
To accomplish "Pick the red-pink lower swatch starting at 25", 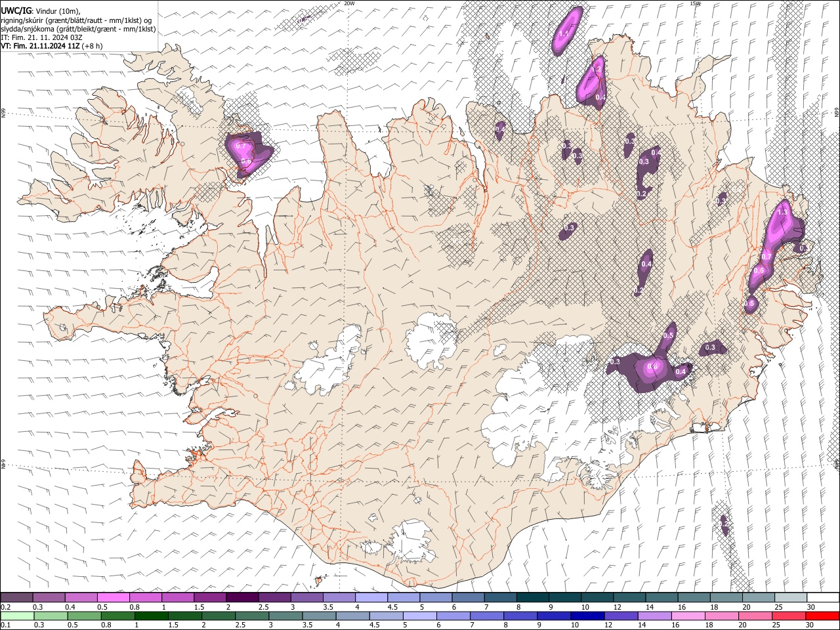I will [787, 616].
